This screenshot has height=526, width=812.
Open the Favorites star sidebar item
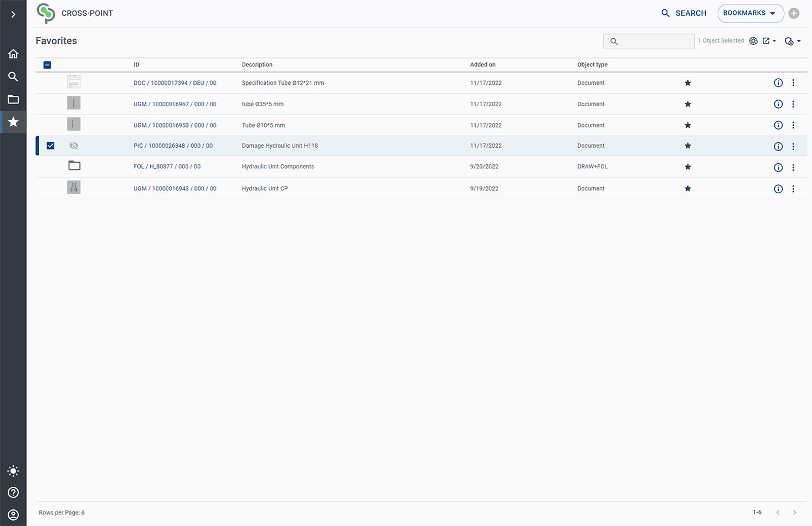[x=13, y=122]
